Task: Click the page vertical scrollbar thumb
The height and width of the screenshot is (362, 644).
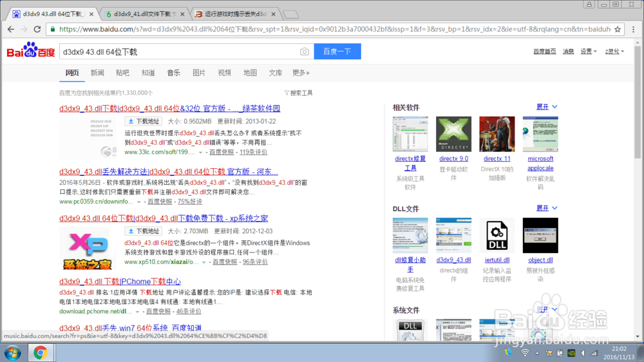Action: pos(638,102)
